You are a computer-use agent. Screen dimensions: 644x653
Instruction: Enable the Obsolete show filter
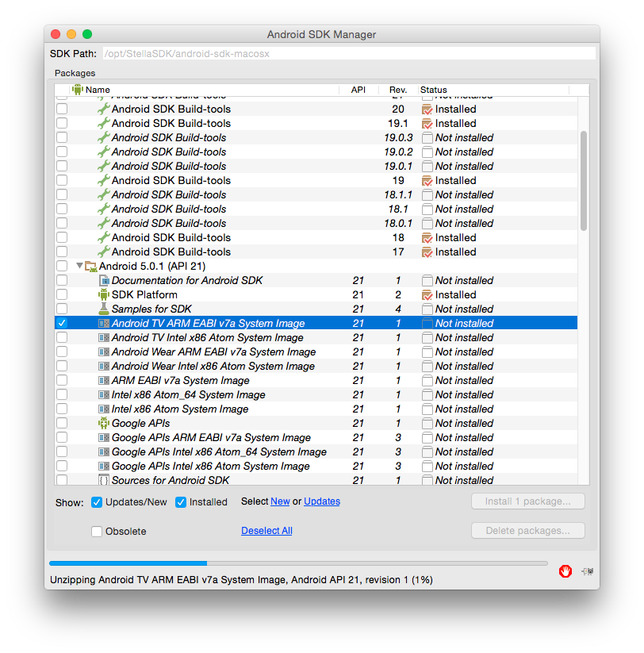point(97,532)
